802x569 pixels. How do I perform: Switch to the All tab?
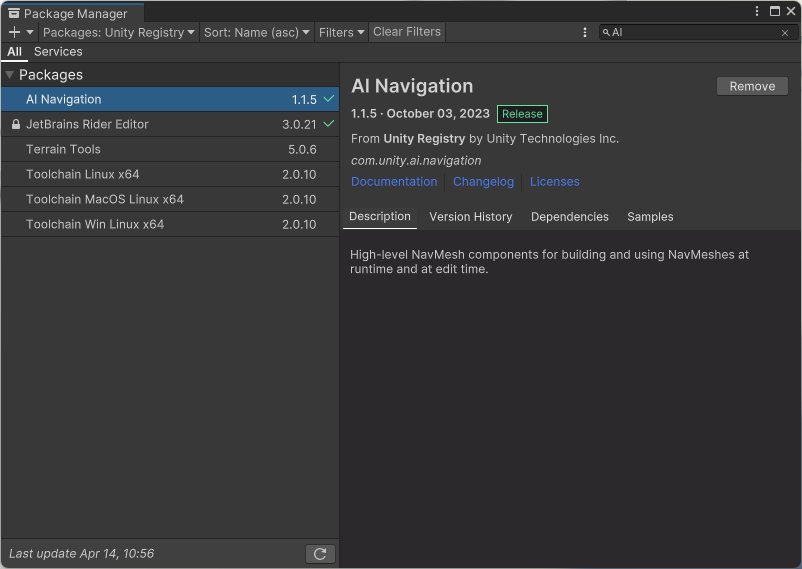coord(14,52)
